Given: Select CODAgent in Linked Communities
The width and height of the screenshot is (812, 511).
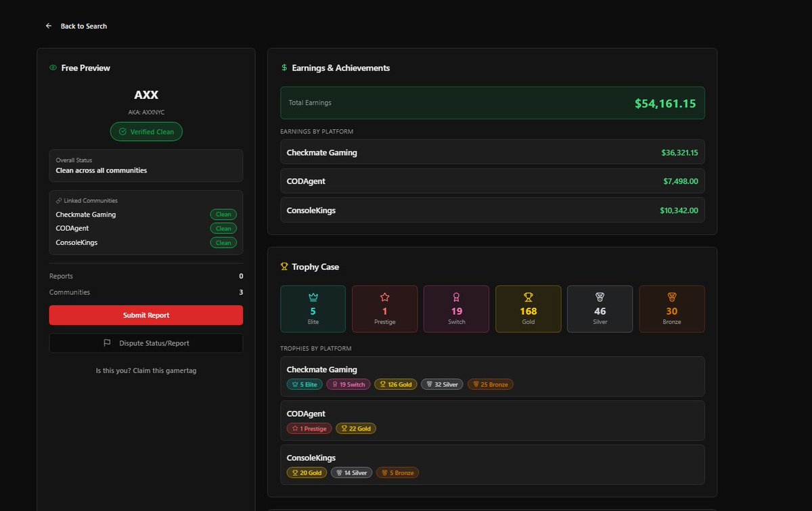Looking at the screenshot, I should pyautogui.click(x=72, y=229).
